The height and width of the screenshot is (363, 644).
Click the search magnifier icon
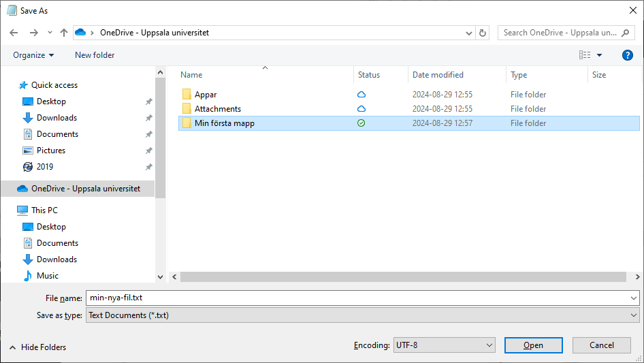(x=625, y=33)
